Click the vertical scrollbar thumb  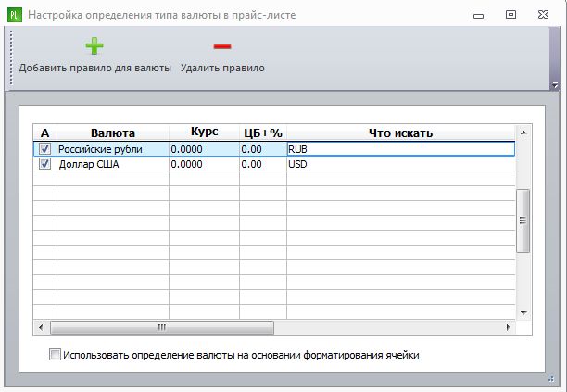[x=523, y=221]
